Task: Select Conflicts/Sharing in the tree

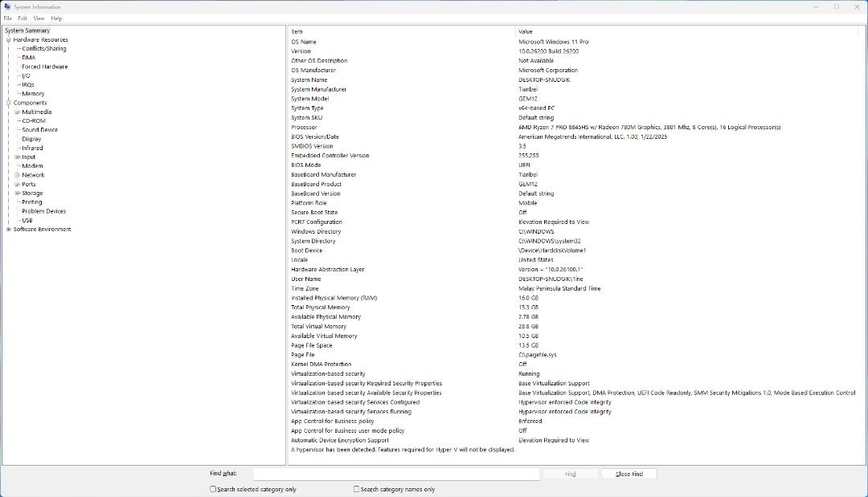Action: point(44,49)
